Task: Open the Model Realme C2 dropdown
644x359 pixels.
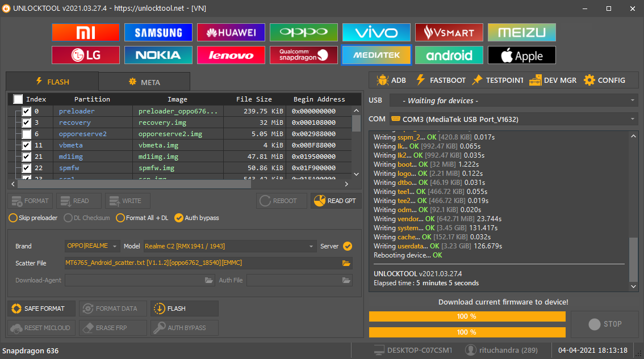Action: pyautogui.click(x=229, y=246)
